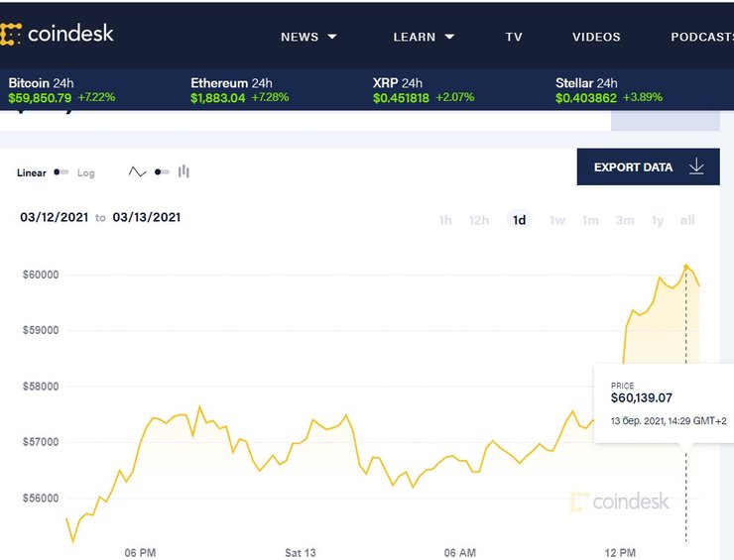The image size is (734, 560).
Task: Go to the TV section
Action: (x=514, y=37)
